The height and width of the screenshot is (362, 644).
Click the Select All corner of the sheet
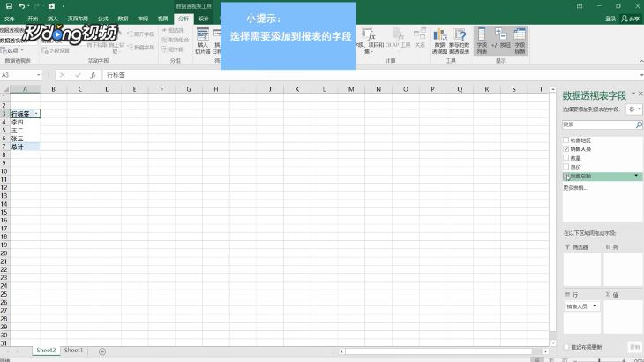tap(5, 89)
